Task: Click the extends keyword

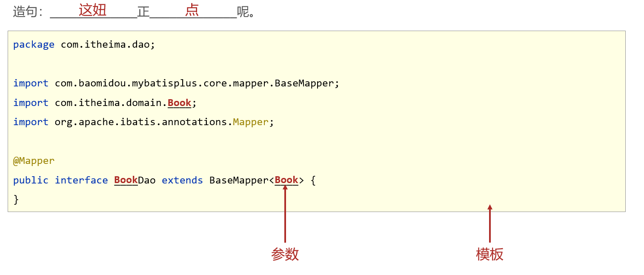Action: coord(182,180)
